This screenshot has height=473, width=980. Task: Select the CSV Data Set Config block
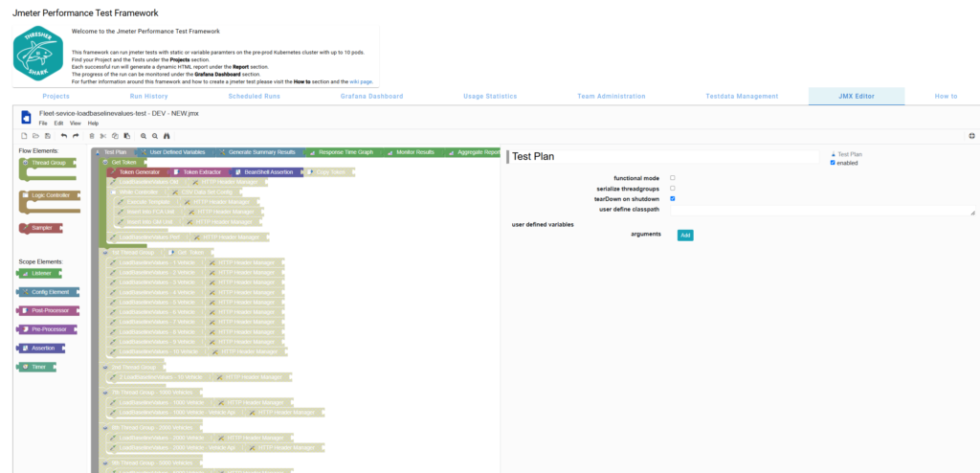pos(204,192)
